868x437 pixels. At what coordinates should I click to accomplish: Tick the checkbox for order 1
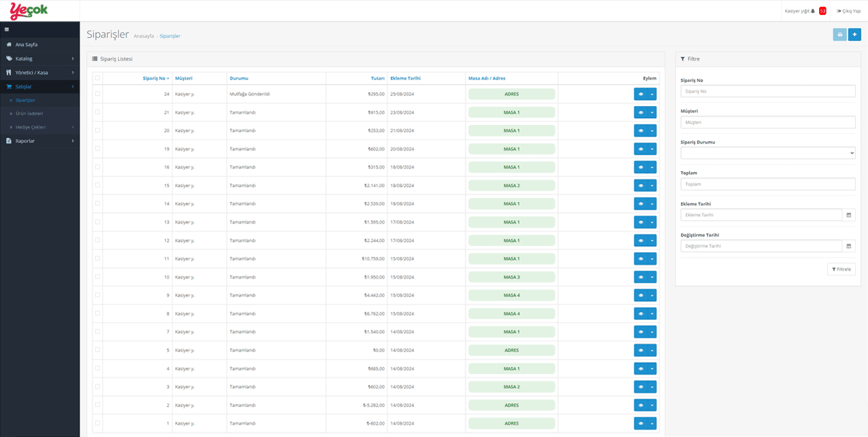[98, 423]
